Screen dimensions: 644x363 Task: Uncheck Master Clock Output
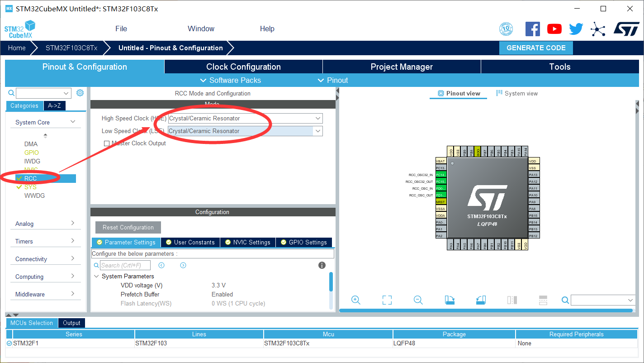click(107, 143)
